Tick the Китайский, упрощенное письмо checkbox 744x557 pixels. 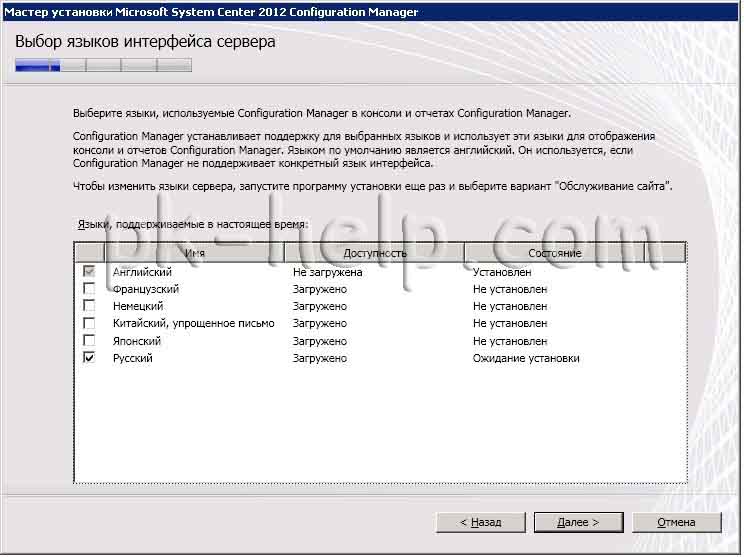click(x=89, y=323)
